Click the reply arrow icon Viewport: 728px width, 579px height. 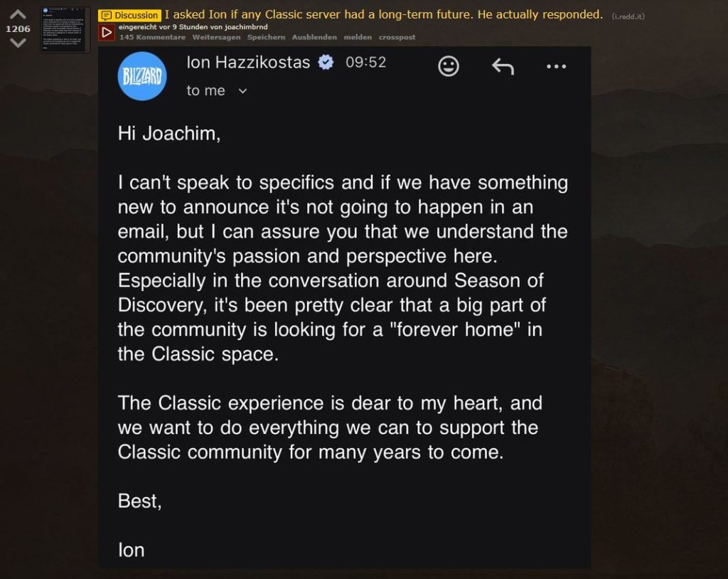pos(503,65)
